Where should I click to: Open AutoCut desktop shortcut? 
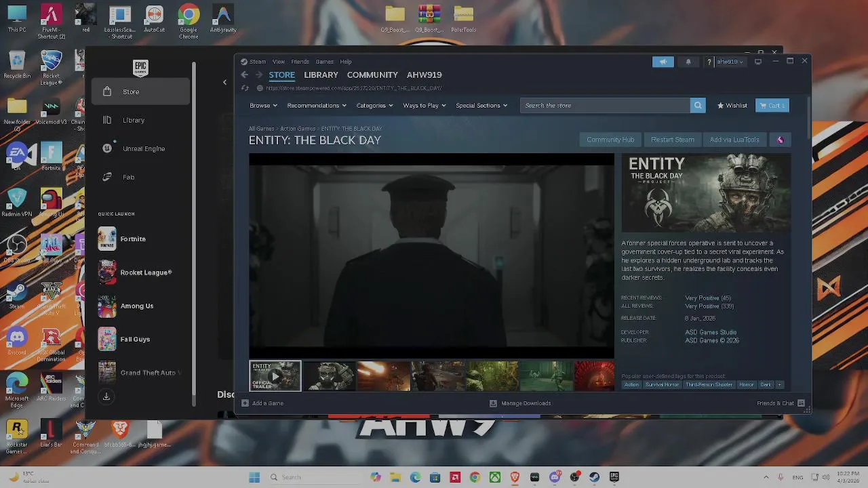point(155,19)
